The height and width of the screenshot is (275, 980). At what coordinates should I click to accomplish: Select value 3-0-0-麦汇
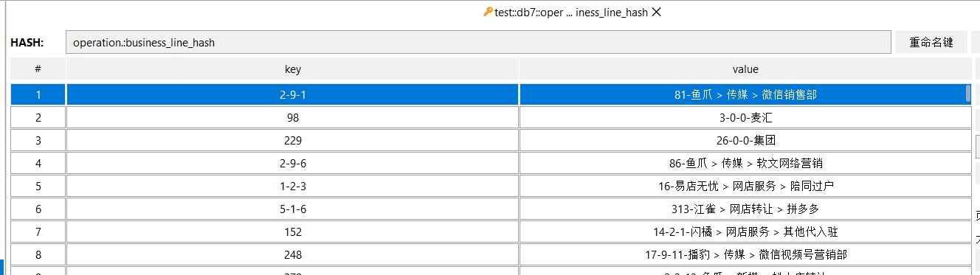[745, 117]
